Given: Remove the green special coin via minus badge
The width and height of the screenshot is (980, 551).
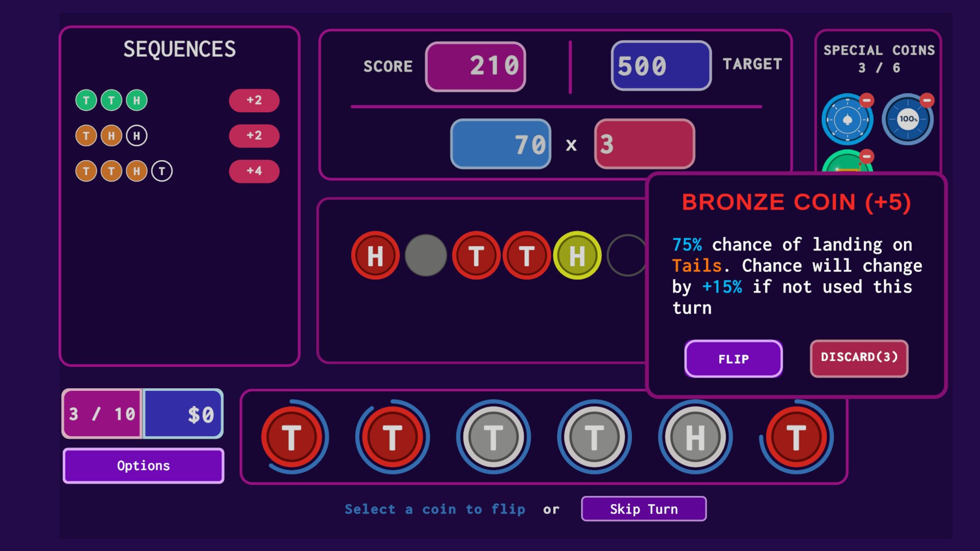Looking at the screenshot, I should tap(867, 156).
